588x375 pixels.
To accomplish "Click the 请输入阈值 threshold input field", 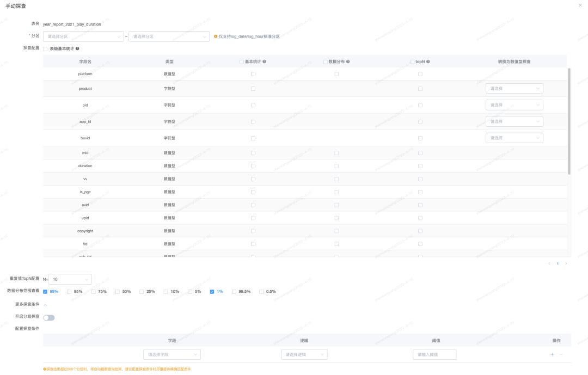I will (434, 354).
